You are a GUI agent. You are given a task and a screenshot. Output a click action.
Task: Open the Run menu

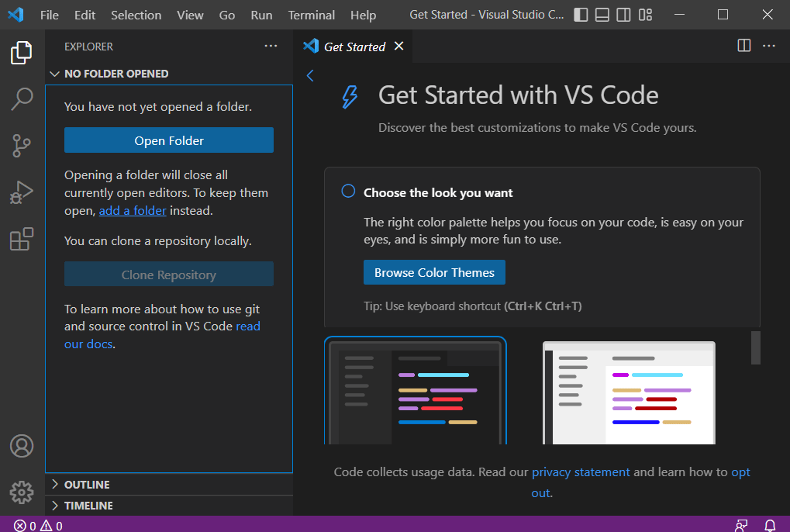point(261,15)
